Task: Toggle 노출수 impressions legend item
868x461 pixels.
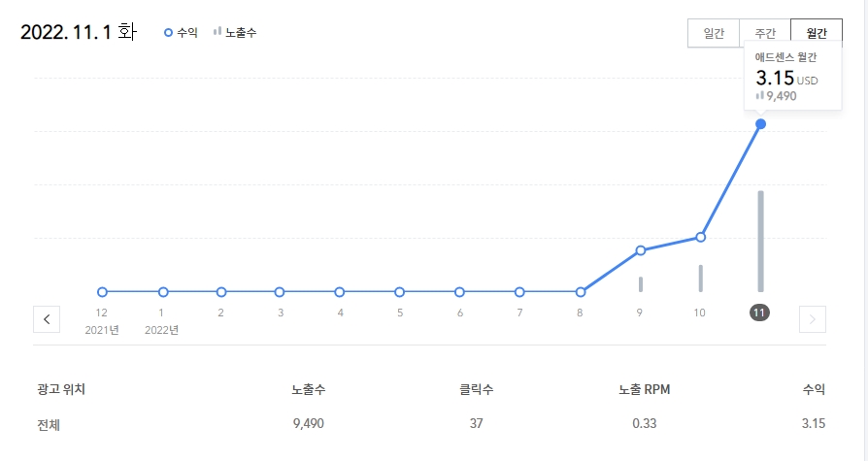Action: pyautogui.click(x=235, y=33)
